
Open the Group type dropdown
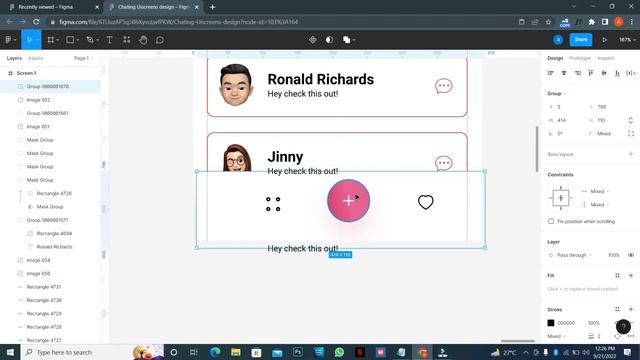(557, 93)
